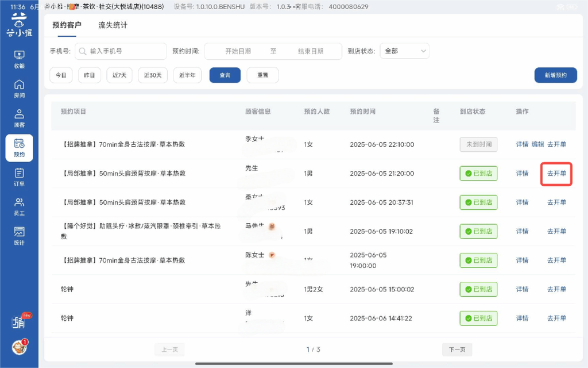Open 详情 for the 21:20:00 reservation
Screen dimensions: 588x368
[522, 173]
